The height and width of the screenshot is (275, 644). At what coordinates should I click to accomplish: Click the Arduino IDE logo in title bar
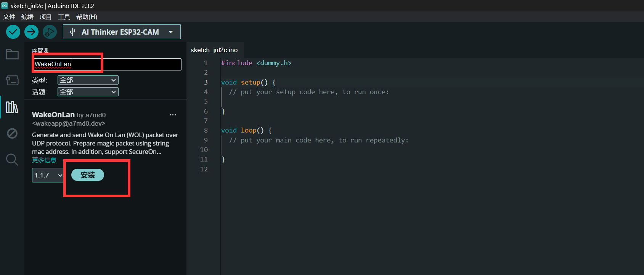(x=5, y=6)
